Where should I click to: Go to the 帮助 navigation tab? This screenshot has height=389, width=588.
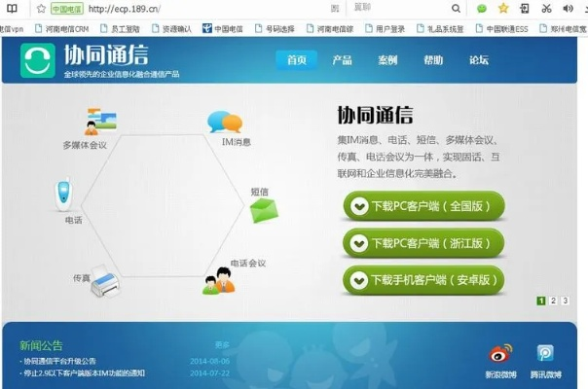(x=433, y=60)
